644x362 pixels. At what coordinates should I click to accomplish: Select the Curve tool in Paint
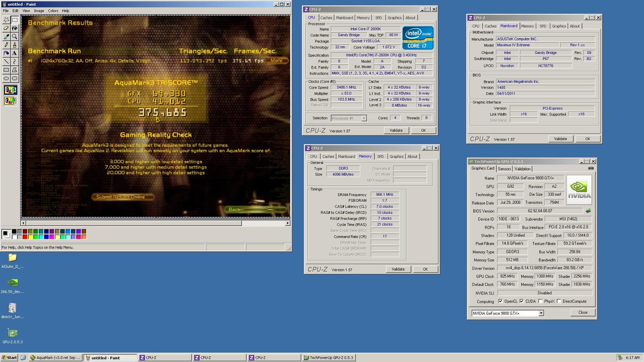click(14, 62)
